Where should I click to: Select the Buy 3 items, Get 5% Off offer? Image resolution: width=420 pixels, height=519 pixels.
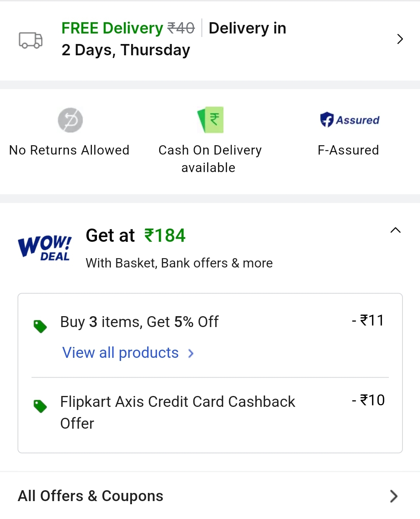(x=139, y=322)
